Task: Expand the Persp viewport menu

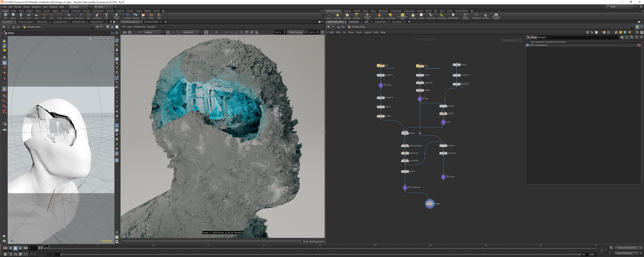Action: (x=98, y=39)
